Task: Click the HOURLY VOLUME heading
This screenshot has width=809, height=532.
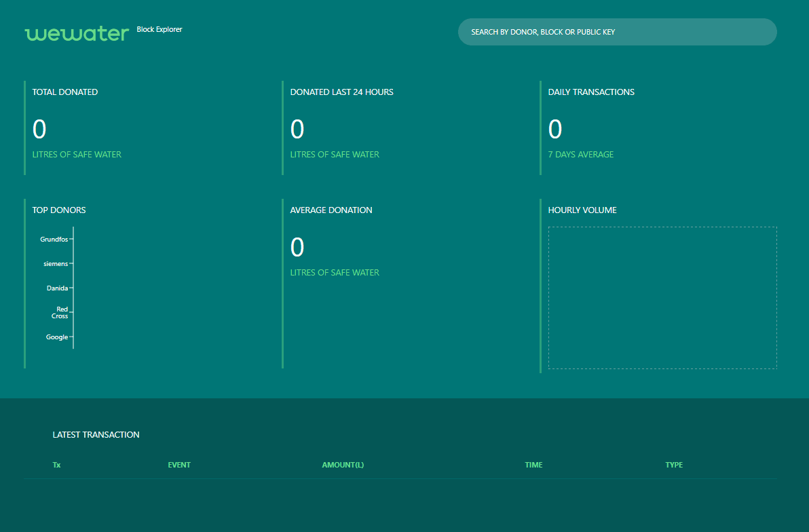Action: click(582, 210)
